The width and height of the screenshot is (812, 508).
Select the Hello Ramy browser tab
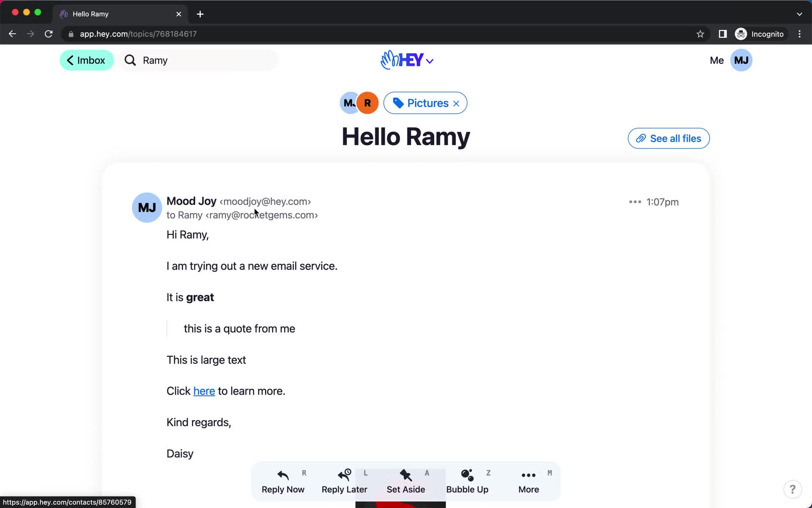click(121, 14)
